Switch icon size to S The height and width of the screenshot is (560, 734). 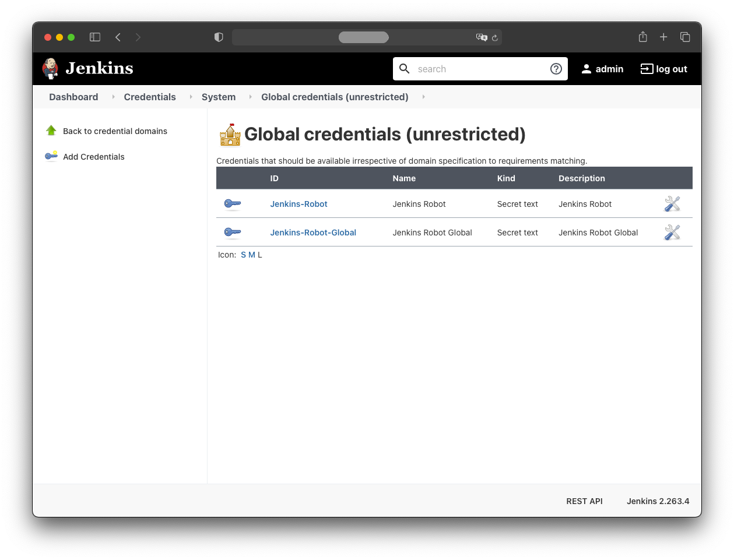243,255
